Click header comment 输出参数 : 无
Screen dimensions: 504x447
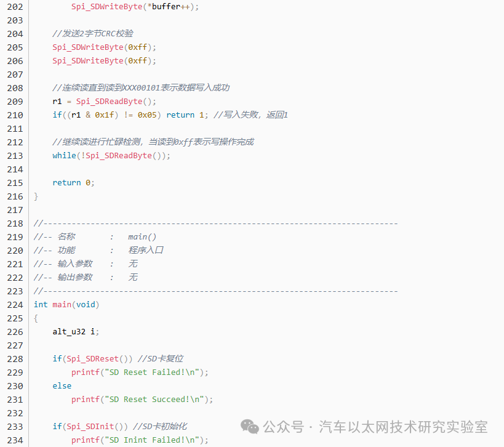pos(86,278)
